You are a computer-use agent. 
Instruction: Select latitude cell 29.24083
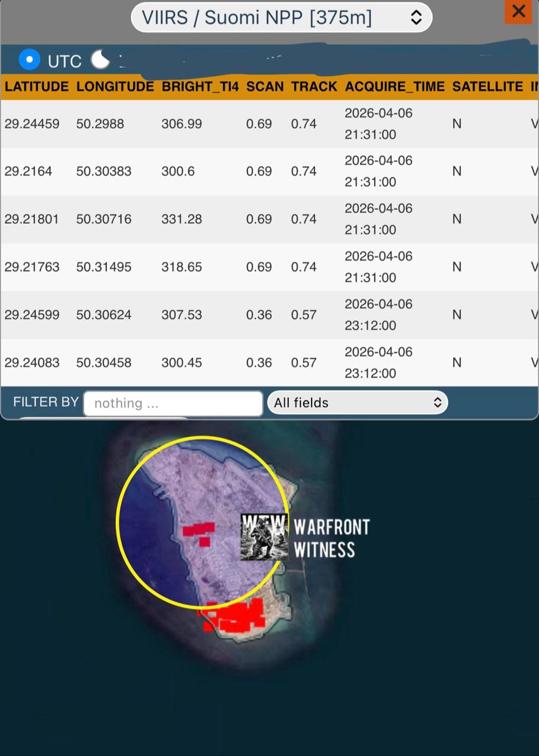[32, 363]
